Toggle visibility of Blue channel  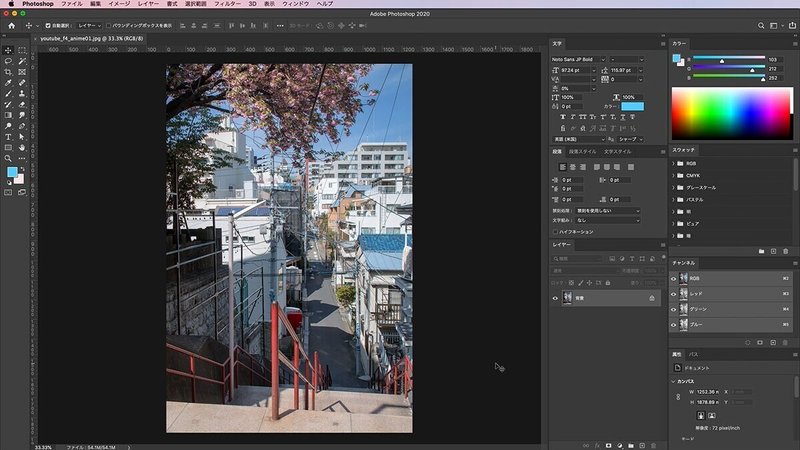pyautogui.click(x=673, y=324)
